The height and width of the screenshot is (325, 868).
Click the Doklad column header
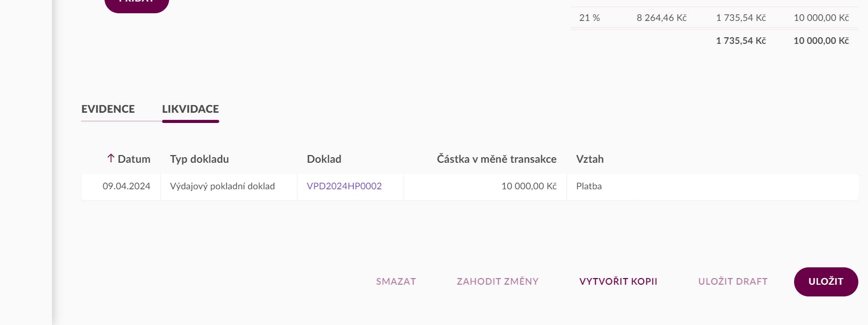(324, 159)
